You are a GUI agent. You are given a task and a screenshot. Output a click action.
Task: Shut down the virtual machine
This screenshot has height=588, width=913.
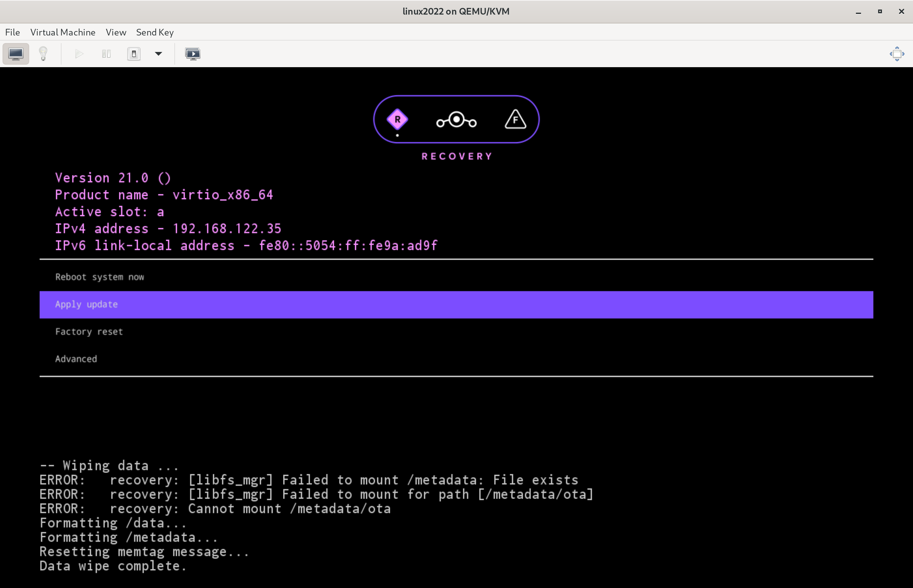pyautogui.click(x=134, y=54)
